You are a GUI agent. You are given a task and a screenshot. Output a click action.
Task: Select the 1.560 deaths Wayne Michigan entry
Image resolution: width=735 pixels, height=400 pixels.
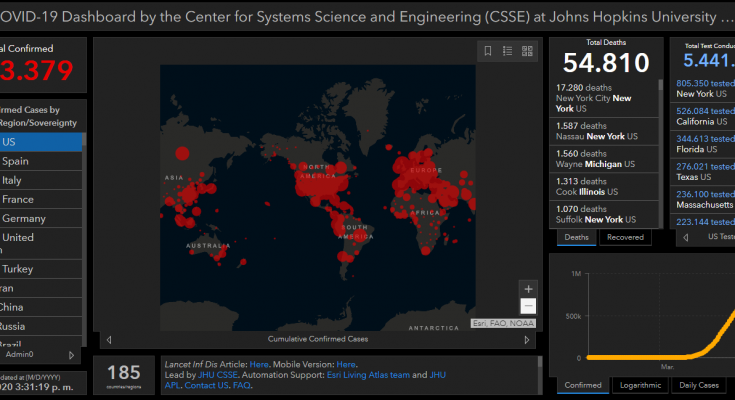(x=604, y=159)
